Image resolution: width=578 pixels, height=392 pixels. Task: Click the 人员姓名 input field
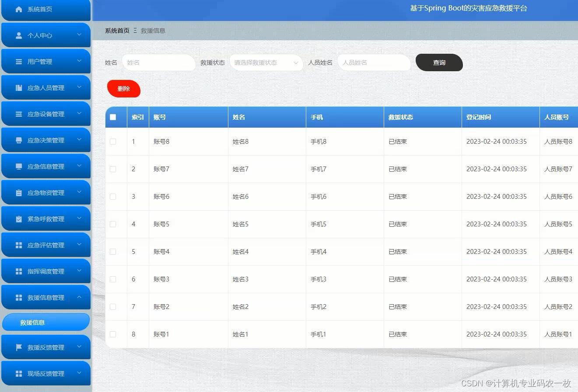374,62
